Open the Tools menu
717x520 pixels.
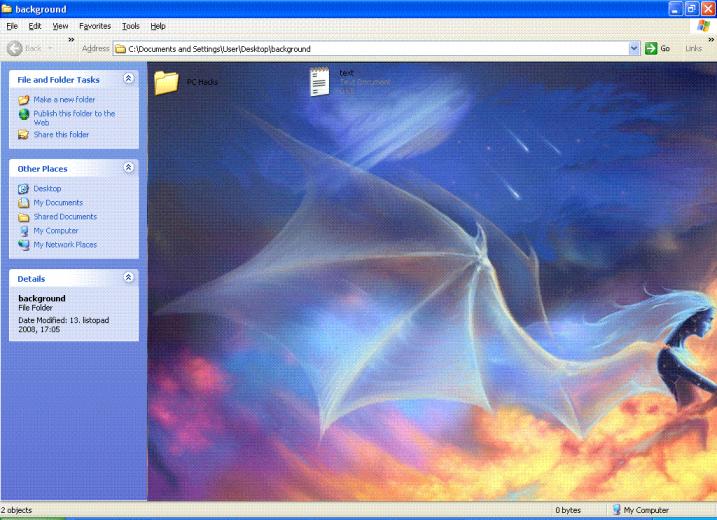point(130,26)
